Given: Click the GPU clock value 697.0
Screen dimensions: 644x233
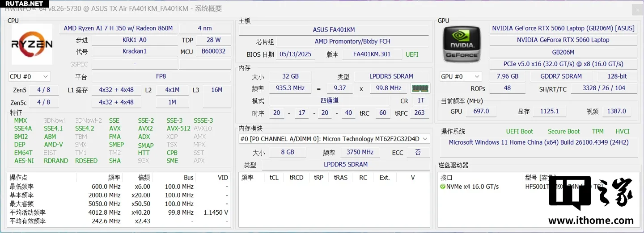Looking at the screenshot, I should [x=481, y=111].
